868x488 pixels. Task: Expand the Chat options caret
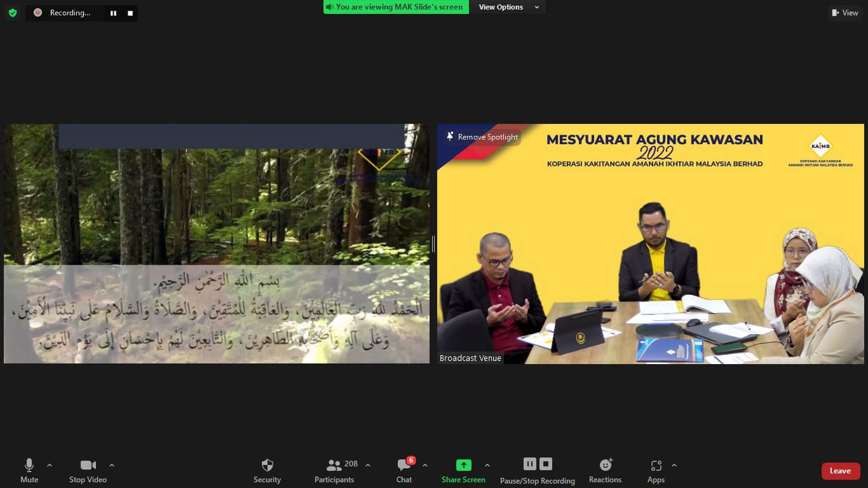[425, 465]
